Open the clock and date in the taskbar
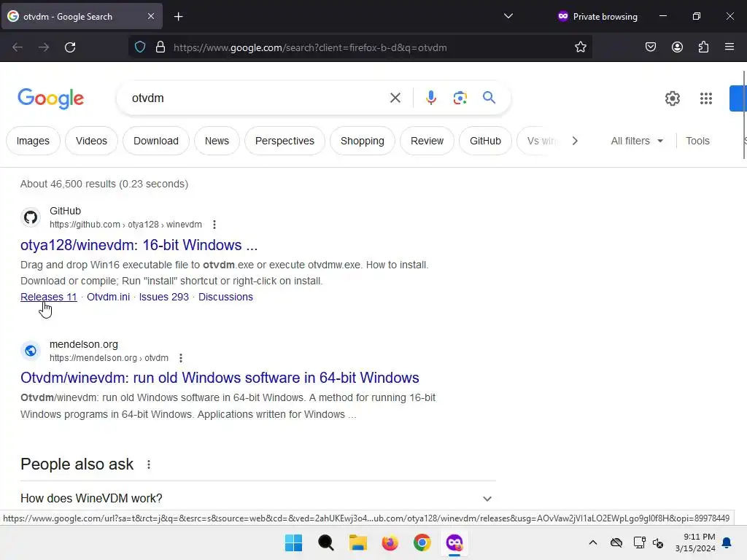The width and height of the screenshot is (747, 560). tap(695, 542)
